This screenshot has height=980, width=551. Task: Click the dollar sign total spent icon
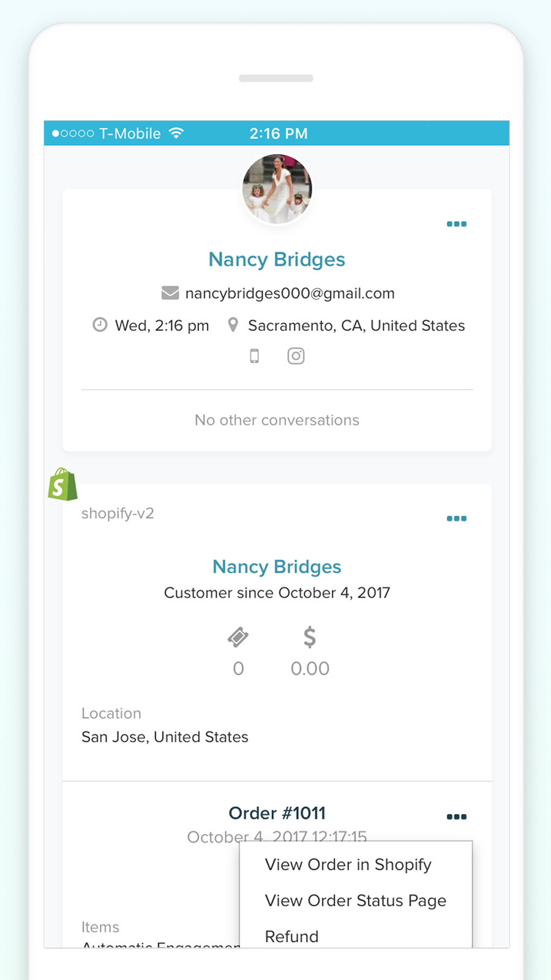coord(310,638)
